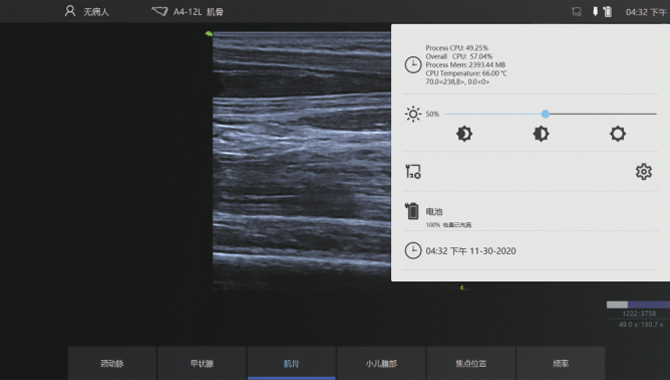This screenshot has height=380, width=670.
Task: Click the patient icon next to 无病人
Action: pos(70,11)
